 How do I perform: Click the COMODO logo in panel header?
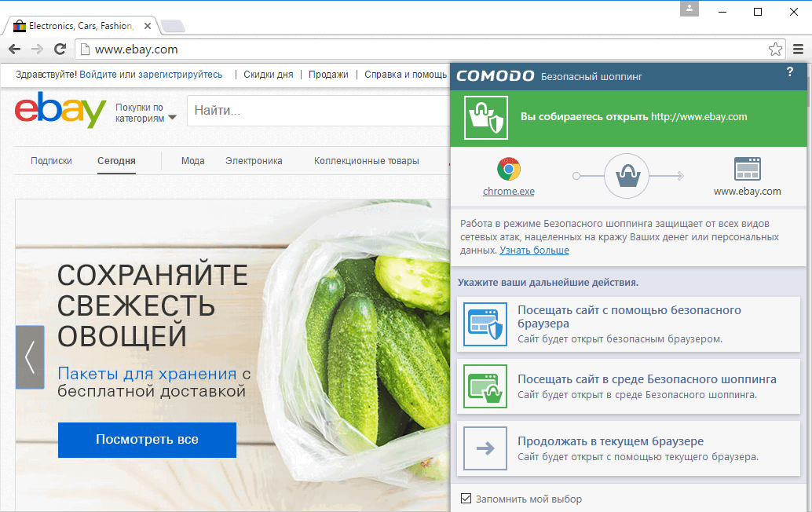tap(495, 76)
